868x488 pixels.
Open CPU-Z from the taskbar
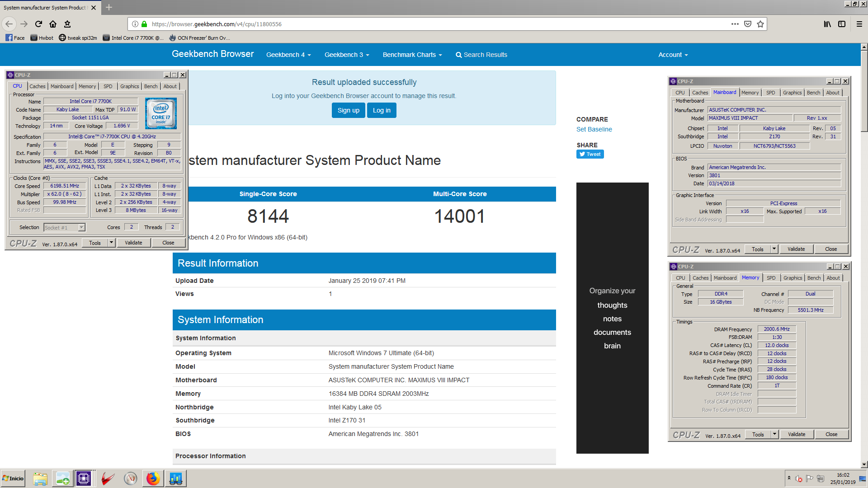84,479
